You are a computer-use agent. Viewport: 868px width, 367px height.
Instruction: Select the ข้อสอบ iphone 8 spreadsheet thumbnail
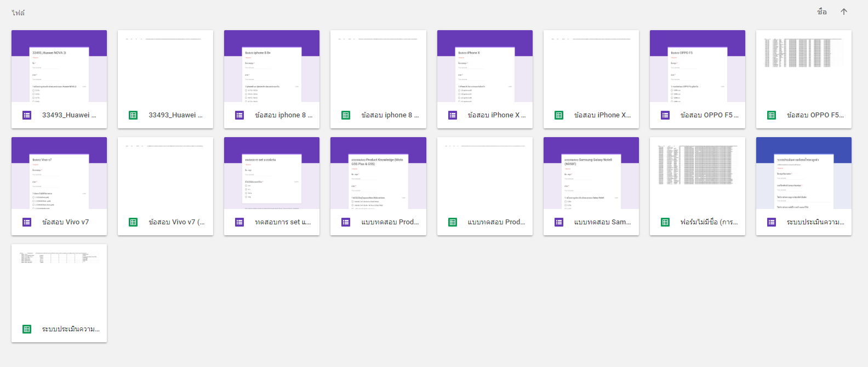378,66
